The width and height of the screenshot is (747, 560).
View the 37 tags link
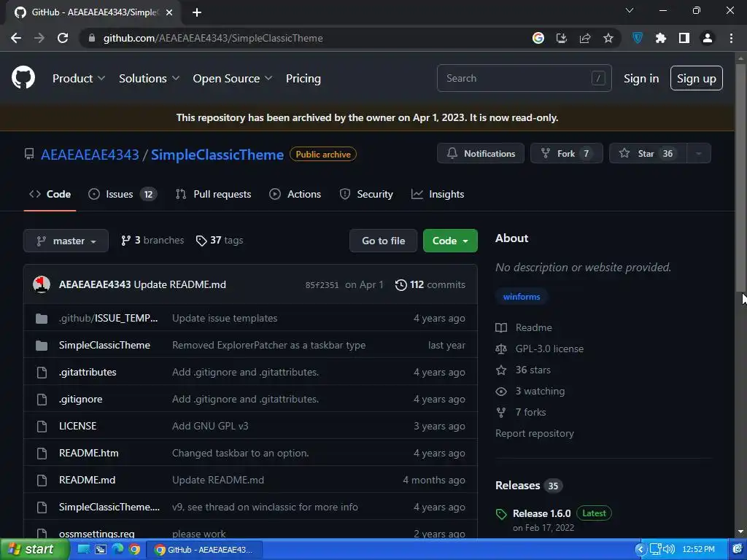point(220,240)
